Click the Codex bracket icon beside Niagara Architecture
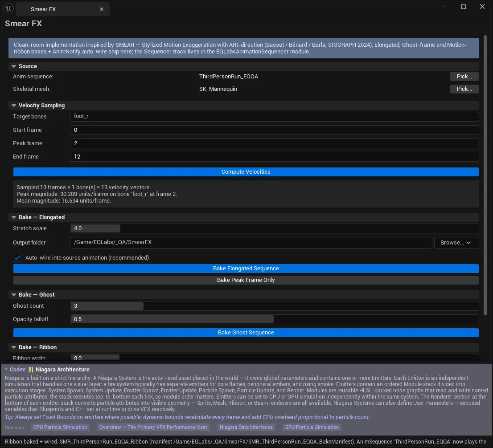 click(30, 370)
